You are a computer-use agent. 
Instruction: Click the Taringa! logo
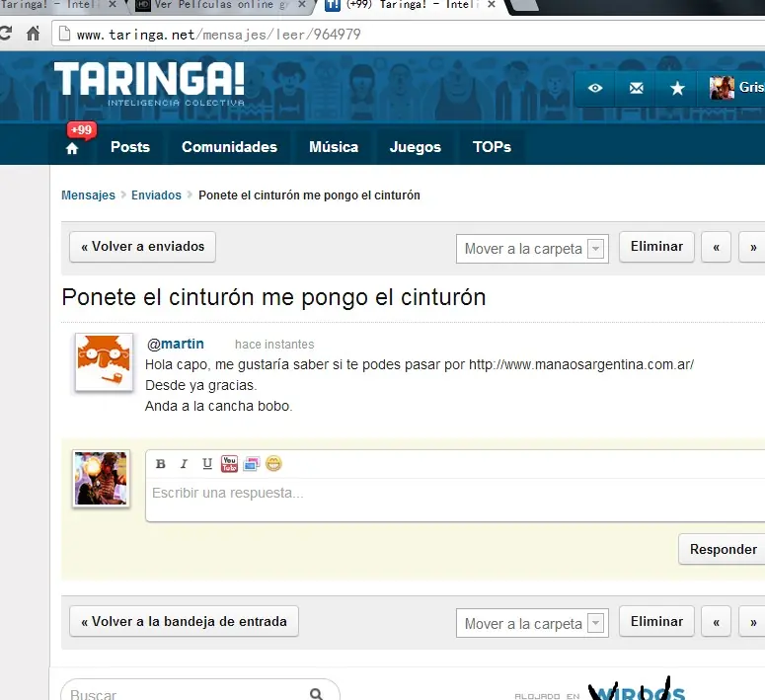pyautogui.click(x=149, y=83)
